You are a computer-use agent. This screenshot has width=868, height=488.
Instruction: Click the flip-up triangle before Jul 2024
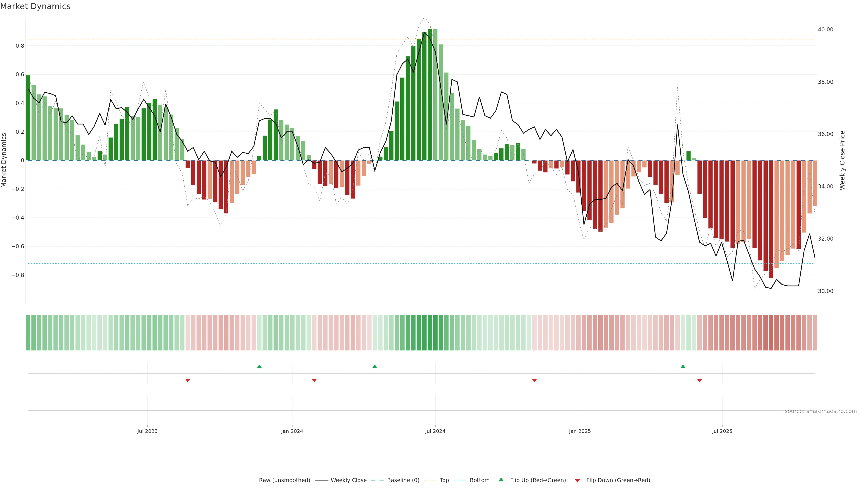[x=375, y=366]
